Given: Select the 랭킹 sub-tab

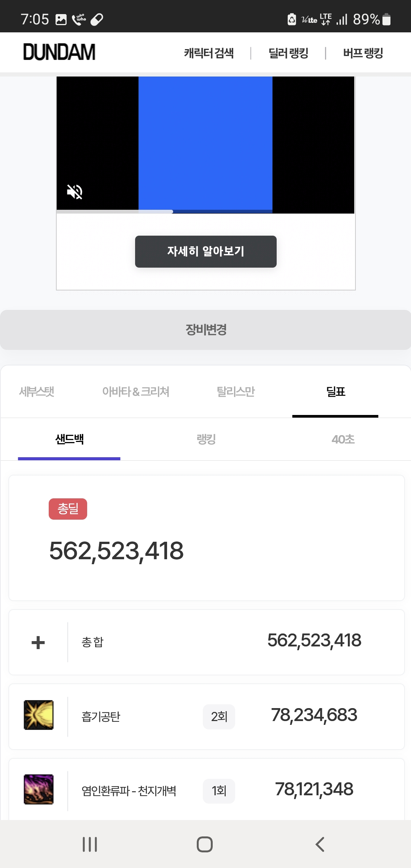Looking at the screenshot, I should pyautogui.click(x=206, y=439).
